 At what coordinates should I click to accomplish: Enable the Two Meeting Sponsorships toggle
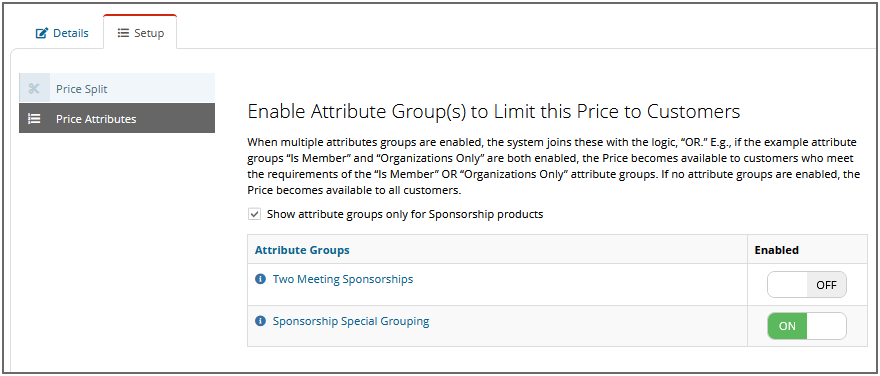point(806,285)
